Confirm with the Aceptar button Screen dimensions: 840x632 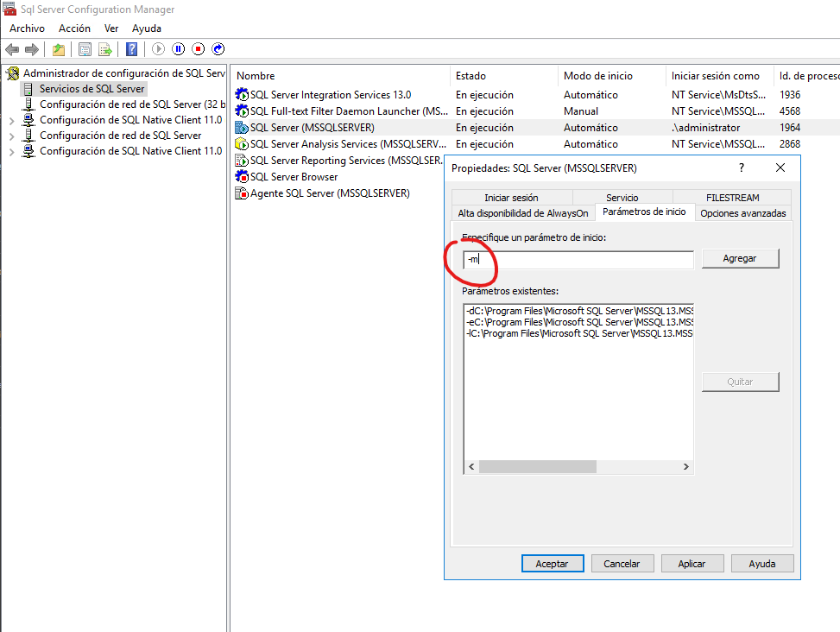tap(553, 564)
